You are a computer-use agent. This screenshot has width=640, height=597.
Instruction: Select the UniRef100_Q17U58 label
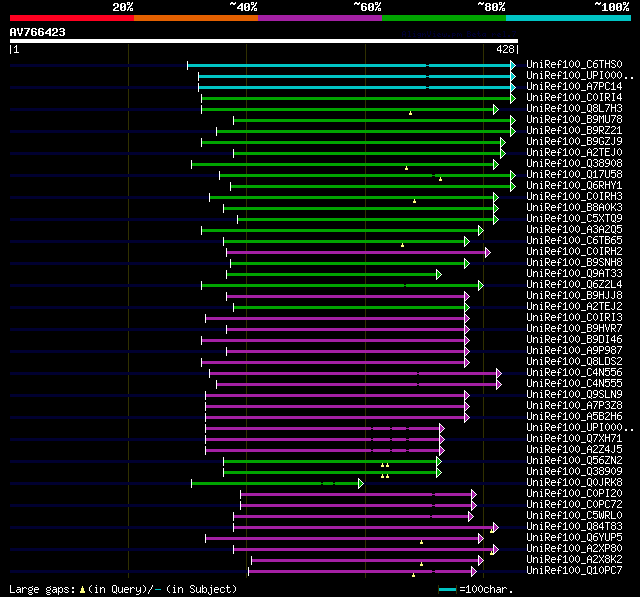574,175
